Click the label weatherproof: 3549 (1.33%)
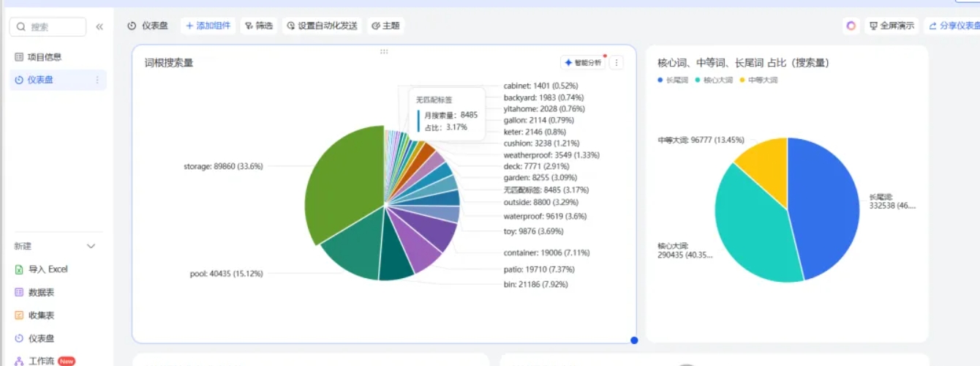 [x=550, y=154]
